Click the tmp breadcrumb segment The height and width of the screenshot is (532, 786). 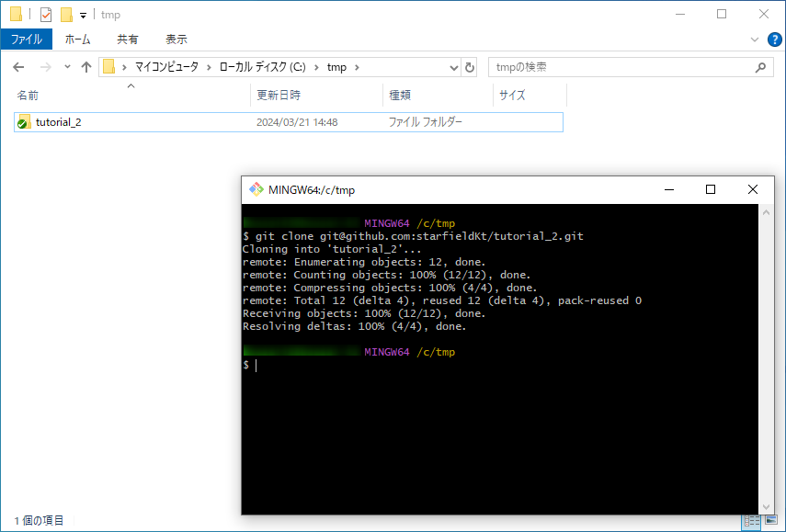pos(336,67)
